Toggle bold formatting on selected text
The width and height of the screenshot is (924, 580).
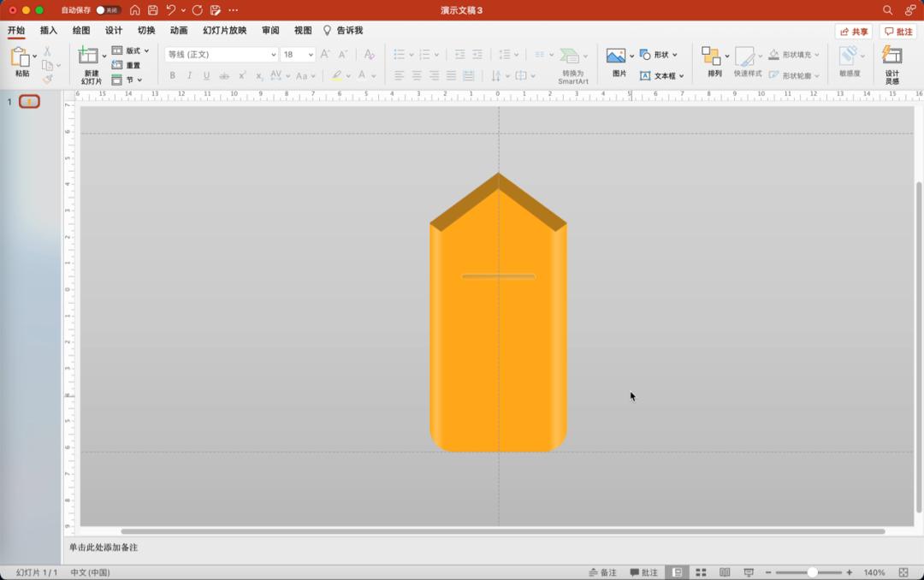tap(172, 75)
